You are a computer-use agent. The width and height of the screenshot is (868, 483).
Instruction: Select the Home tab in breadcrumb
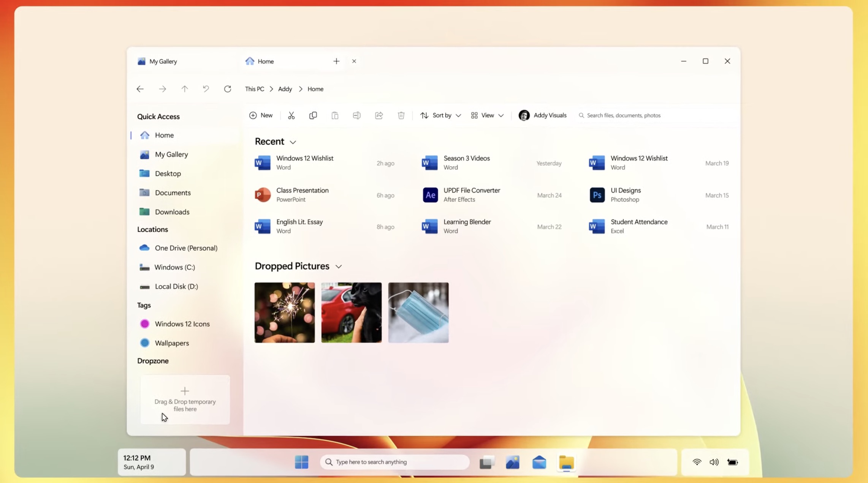point(315,88)
